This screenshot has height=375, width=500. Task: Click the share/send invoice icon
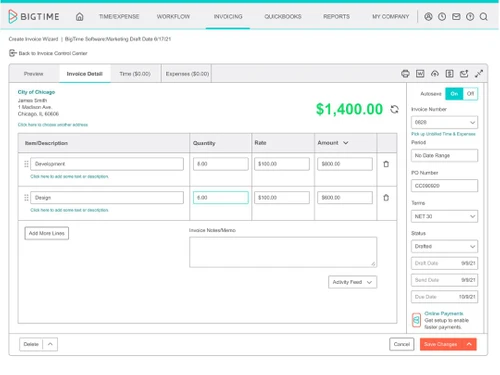464,74
